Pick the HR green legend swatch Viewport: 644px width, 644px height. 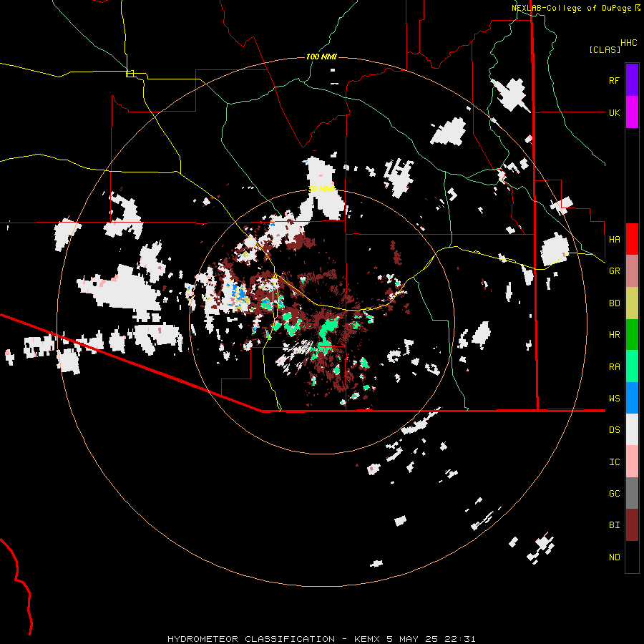coord(632,335)
